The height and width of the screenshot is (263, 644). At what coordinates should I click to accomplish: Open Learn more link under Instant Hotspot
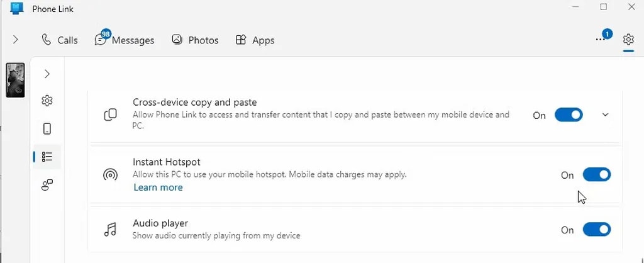pyautogui.click(x=158, y=187)
